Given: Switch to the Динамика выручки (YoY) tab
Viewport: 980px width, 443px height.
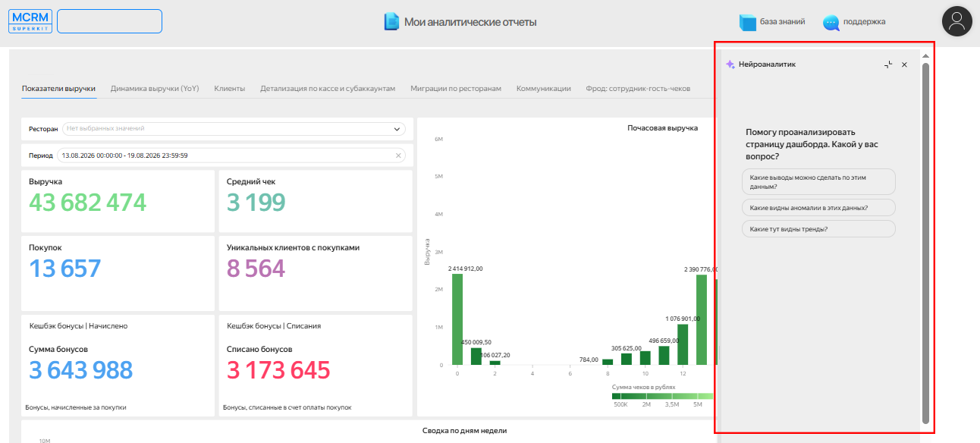Looking at the screenshot, I should point(155,89).
